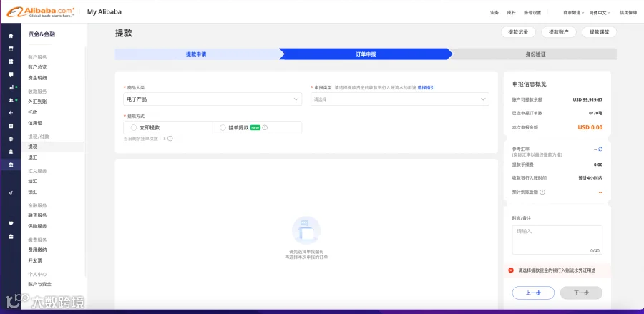Refresh the 参考汇率 exchange rate
This screenshot has width=644, height=314.
coord(600,149)
